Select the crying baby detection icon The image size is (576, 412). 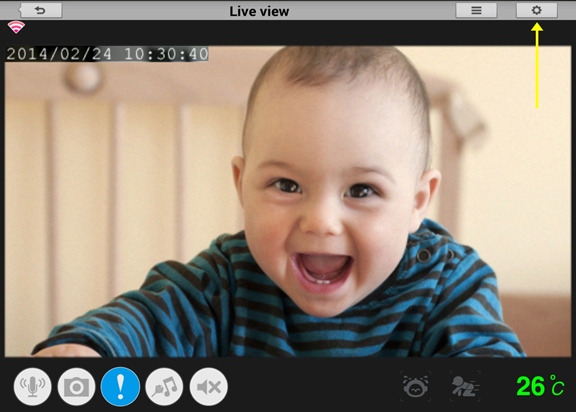(415, 386)
